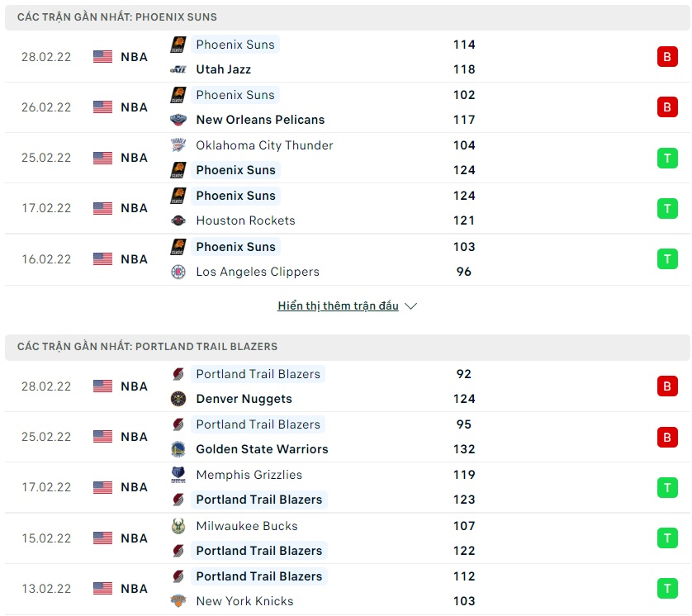This screenshot has height=616, width=692.
Task: Open the Portland Trail Blazers matches header
Action: (x=147, y=347)
